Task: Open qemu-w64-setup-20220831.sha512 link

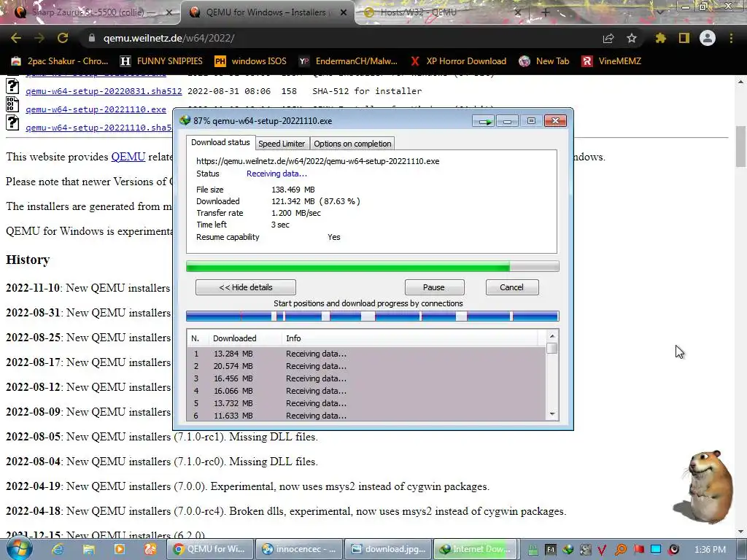Action: 104,91
